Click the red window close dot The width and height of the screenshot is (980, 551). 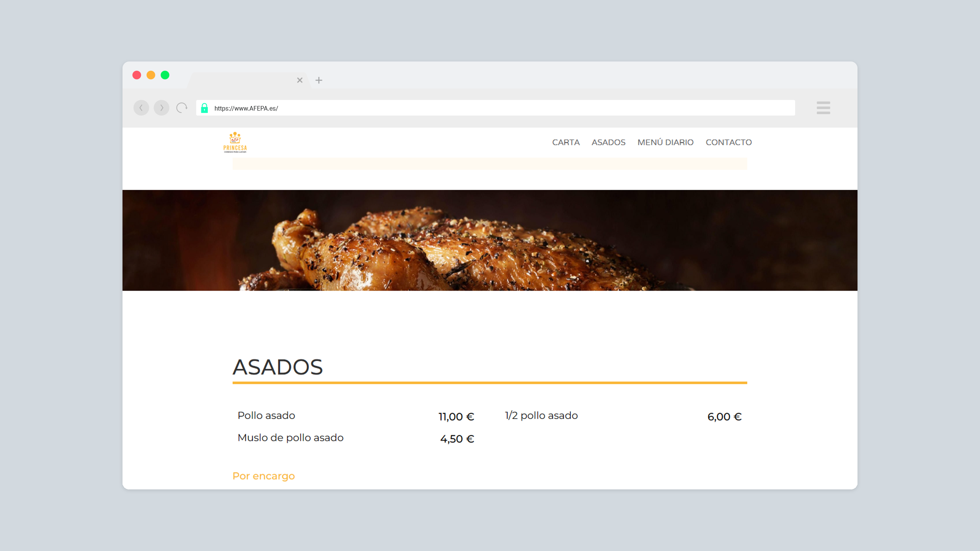pyautogui.click(x=137, y=75)
